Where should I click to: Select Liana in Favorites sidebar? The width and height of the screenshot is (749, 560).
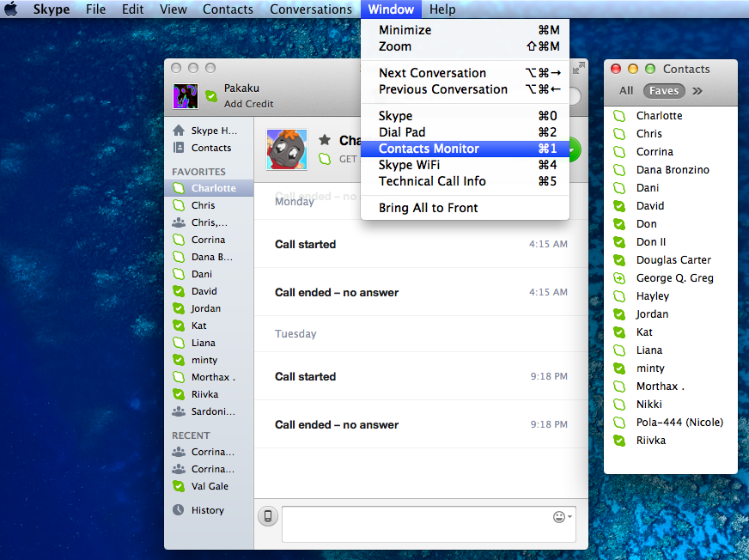[x=208, y=343]
